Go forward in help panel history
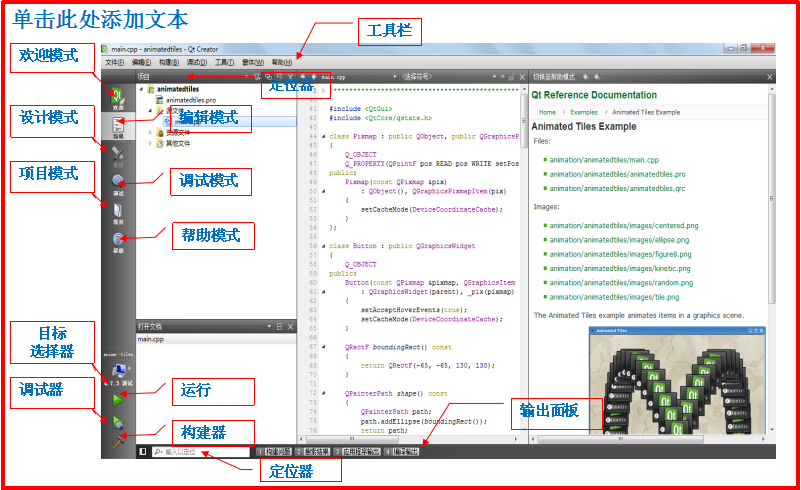 click(x=597, y=77)
